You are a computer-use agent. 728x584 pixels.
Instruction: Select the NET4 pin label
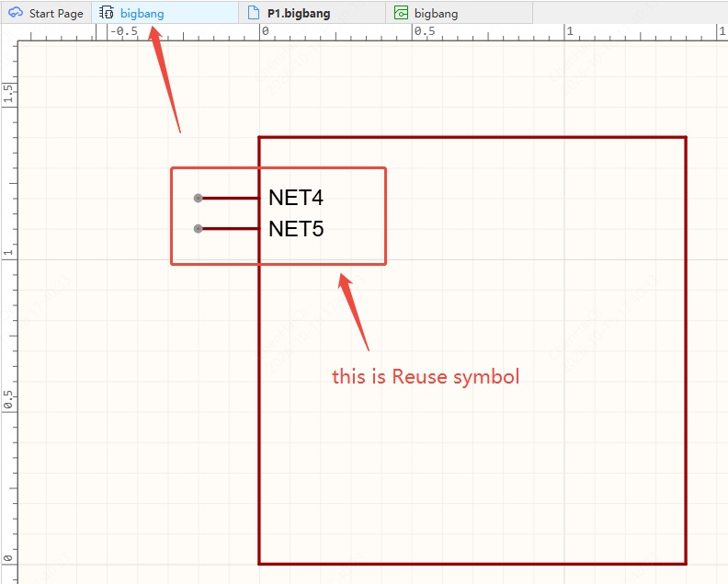coord(296,198)
